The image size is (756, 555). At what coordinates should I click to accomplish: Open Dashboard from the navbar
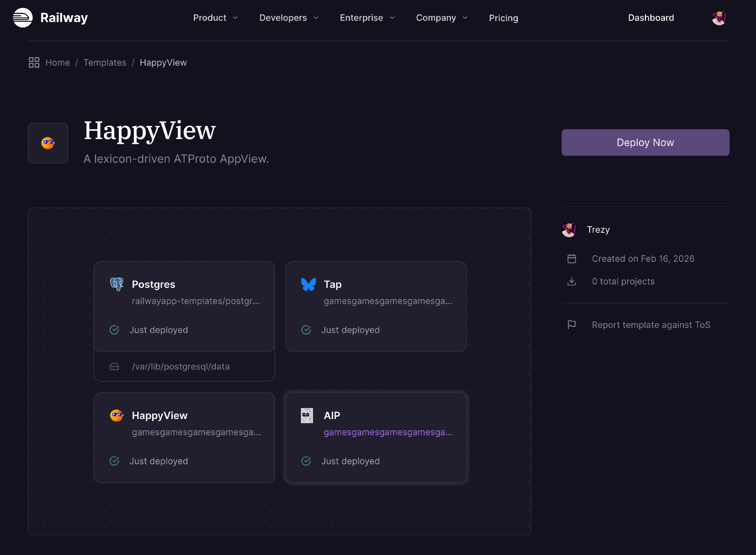click(651, 18)
